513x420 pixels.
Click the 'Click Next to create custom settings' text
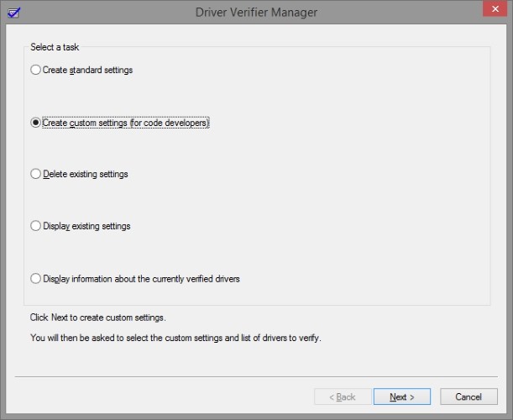pos(98,318)
